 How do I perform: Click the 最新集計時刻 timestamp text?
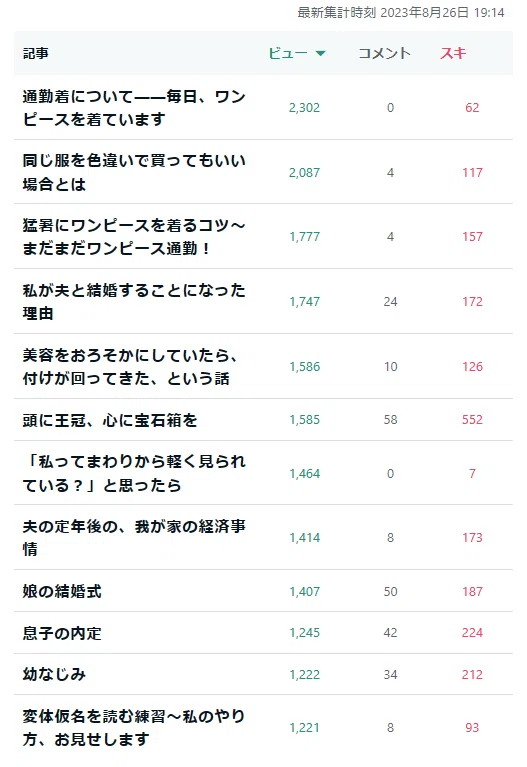tap(401, 12)
